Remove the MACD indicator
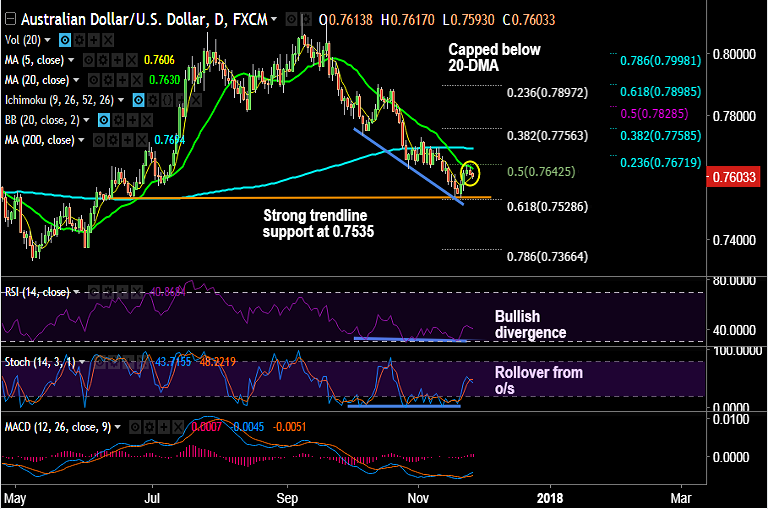 click(x=178, y=427)
